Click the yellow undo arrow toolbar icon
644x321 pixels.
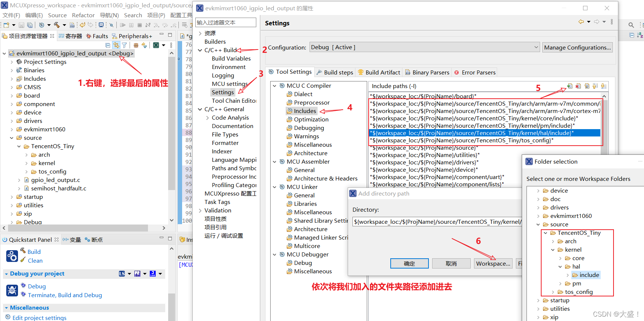[83, 25]
